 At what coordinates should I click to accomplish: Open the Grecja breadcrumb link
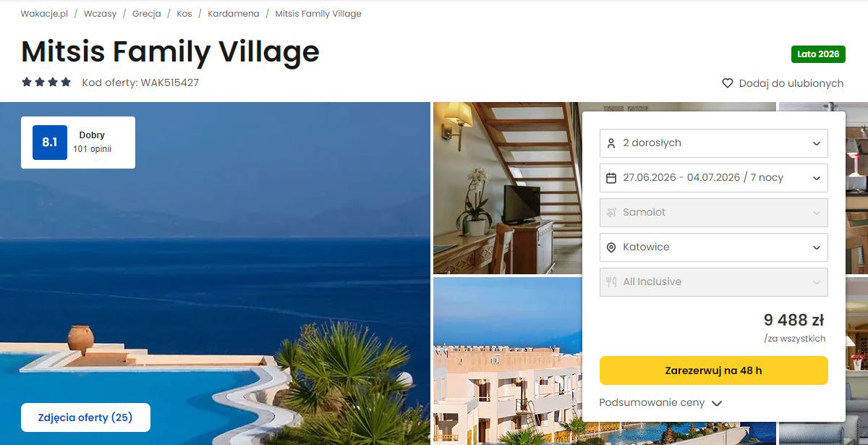tap(147, 14)
